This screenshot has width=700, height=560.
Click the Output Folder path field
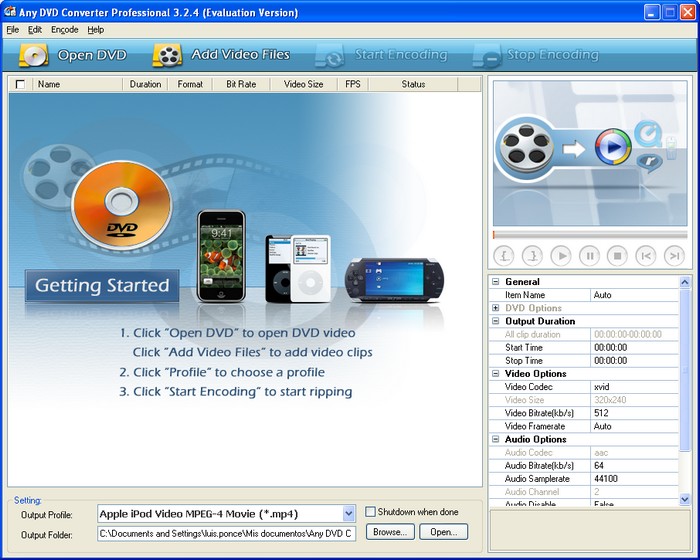227,534
